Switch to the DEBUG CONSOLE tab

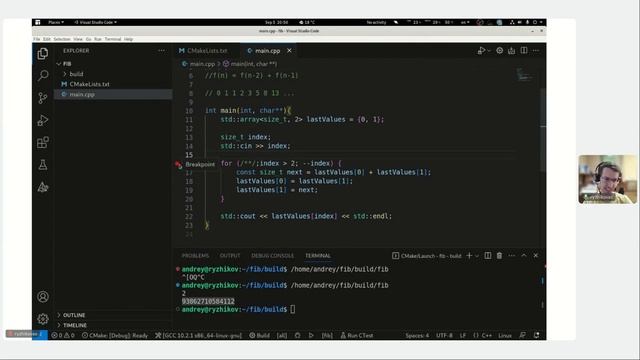tap(272, 256)
